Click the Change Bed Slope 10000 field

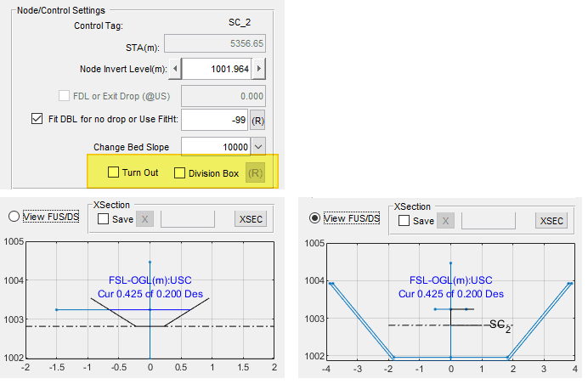pyautogui.click(x=215, y=146)
